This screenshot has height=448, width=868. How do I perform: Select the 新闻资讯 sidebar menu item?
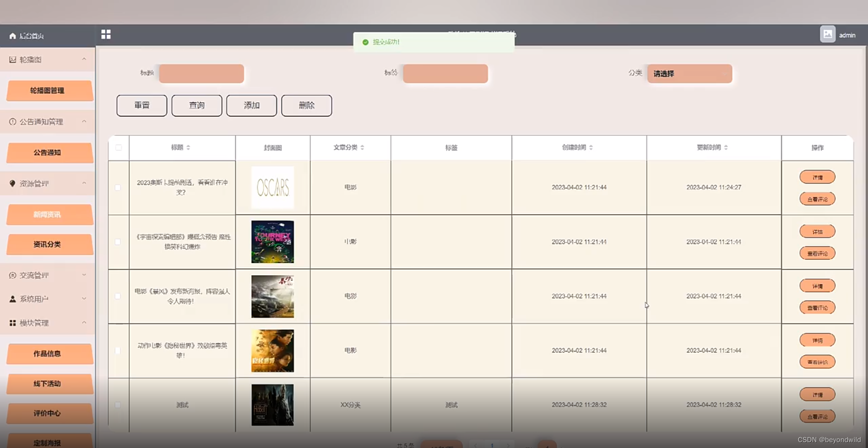point(49,214)
